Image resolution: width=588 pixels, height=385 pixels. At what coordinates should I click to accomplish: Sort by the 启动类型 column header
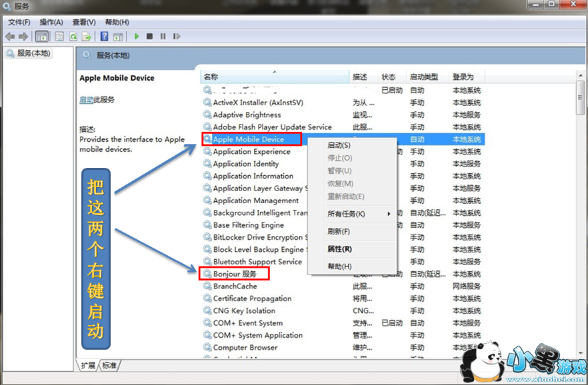tap(427, 77)
